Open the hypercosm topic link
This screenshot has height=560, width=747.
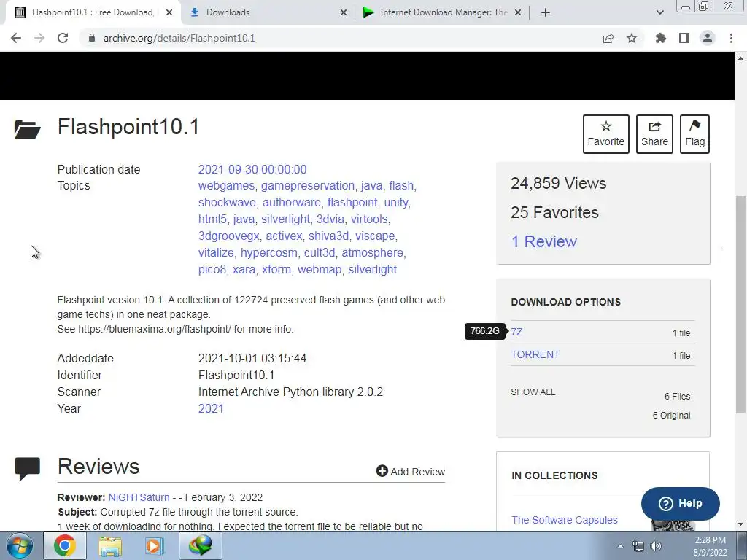(x=268, y=252)
